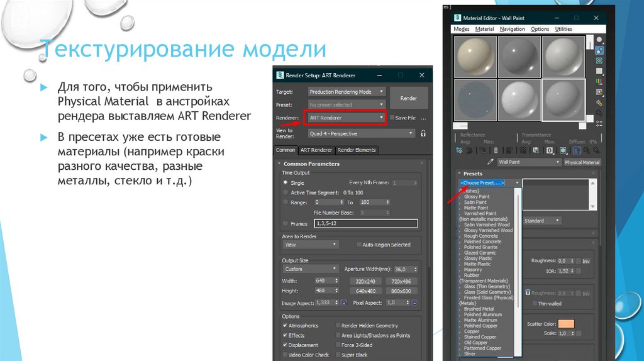Toggle the Backlight icon in Material Editor
Screen dimensions: 644x361
[599, 50]
